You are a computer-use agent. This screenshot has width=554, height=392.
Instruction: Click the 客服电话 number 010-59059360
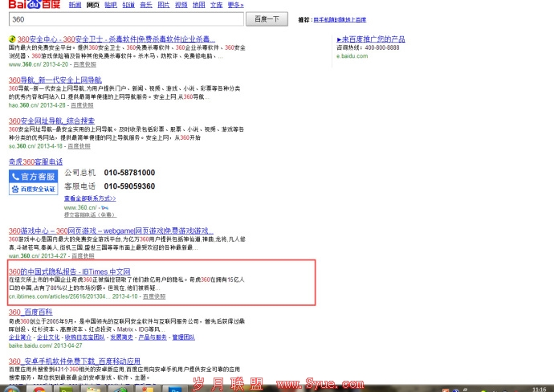(129, 186)
